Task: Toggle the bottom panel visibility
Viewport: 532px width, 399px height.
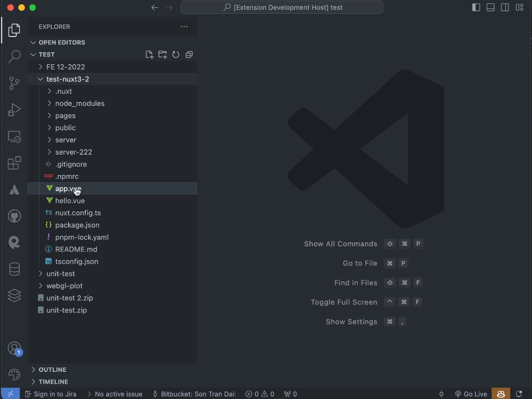Action: coord(490,7)
